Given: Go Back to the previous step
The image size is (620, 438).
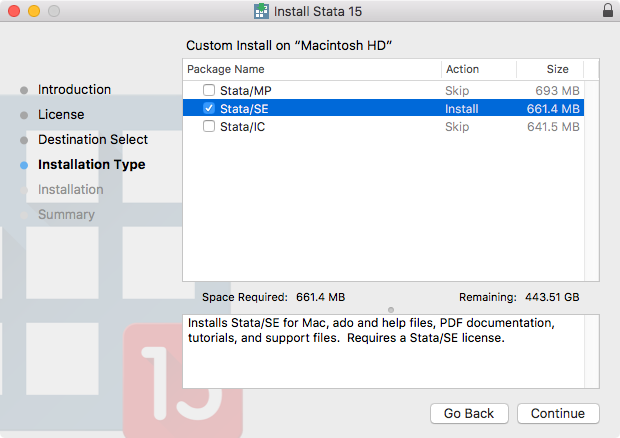Looking at the screenshot, I should (469, 413).
